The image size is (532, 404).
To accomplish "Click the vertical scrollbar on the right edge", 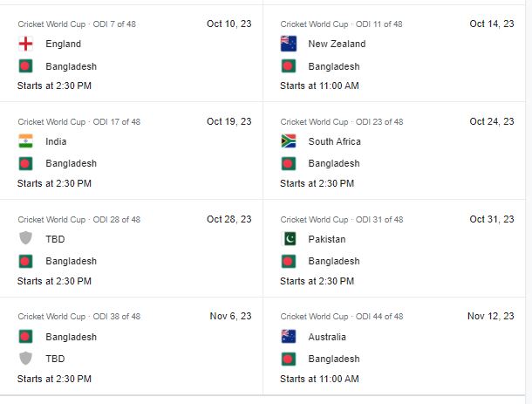I will (529, 202).
